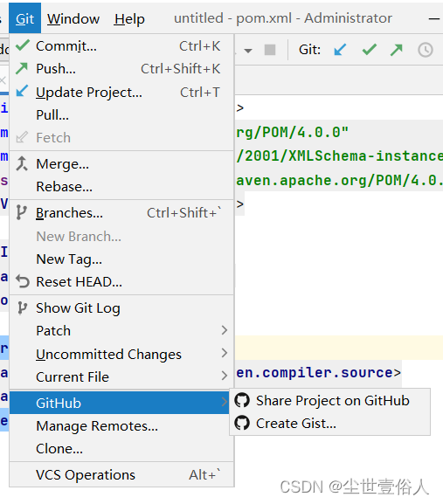Click the XMLSchema-instance text in editor
The width and height of the screenshot is (443, 504).
(x=365, y=155)
